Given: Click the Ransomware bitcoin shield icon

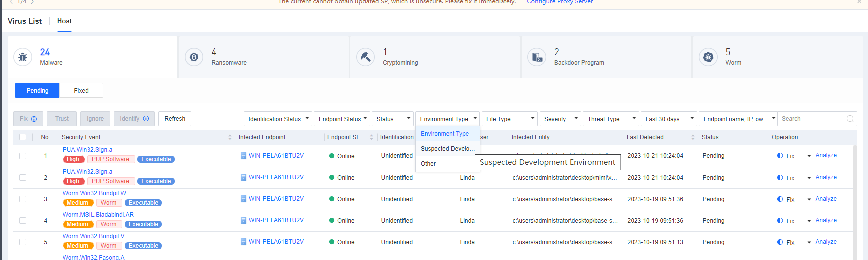Looking at the screenshot, I should (x=194, y=57).
